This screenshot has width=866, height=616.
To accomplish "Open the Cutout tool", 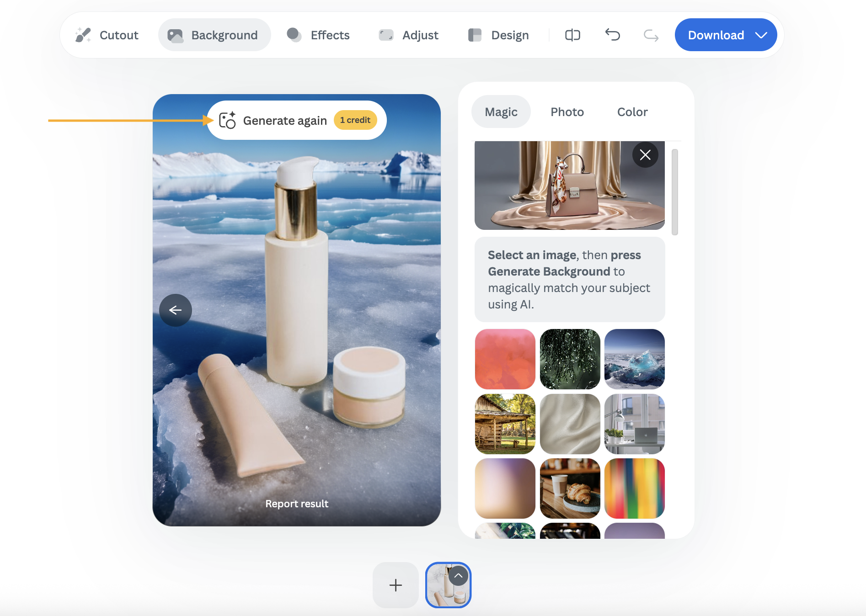I will click(107, 35).
